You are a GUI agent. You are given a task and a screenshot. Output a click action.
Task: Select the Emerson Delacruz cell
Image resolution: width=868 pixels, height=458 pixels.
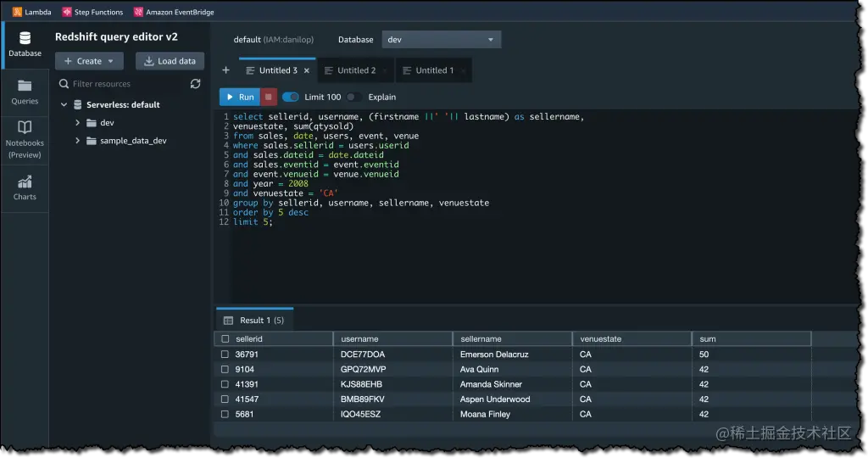513,354
